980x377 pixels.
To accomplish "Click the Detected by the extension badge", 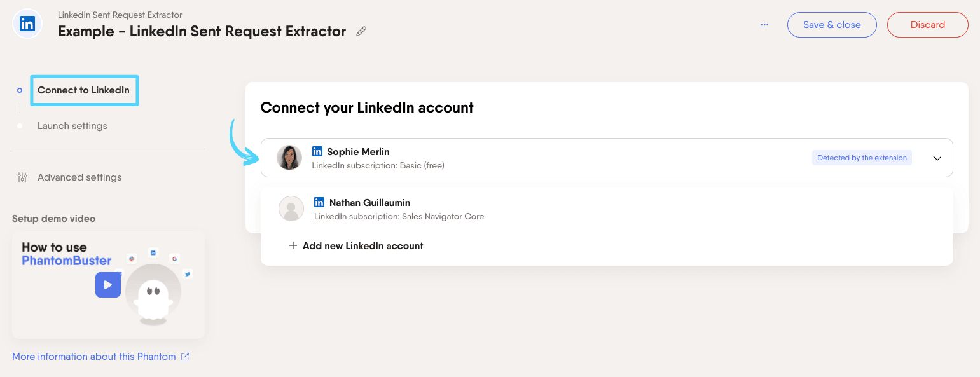I will click(862, 158).
